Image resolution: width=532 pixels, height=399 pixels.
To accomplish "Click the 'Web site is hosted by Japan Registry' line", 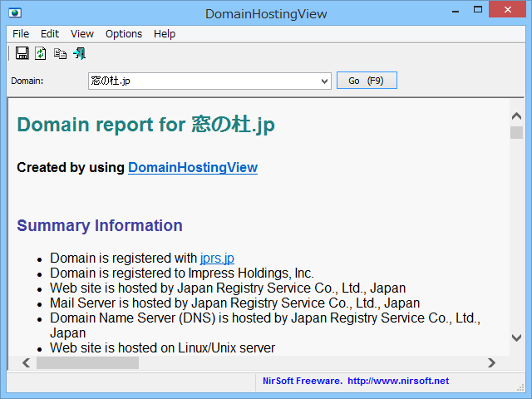I will [x=228, y=288].
